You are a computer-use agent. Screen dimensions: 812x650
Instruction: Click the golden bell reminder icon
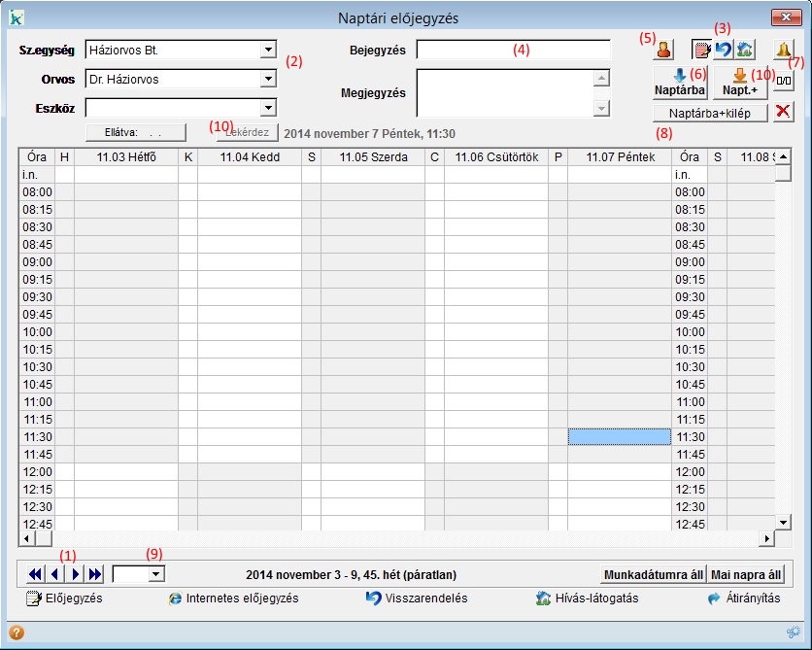tap(783, 50)
